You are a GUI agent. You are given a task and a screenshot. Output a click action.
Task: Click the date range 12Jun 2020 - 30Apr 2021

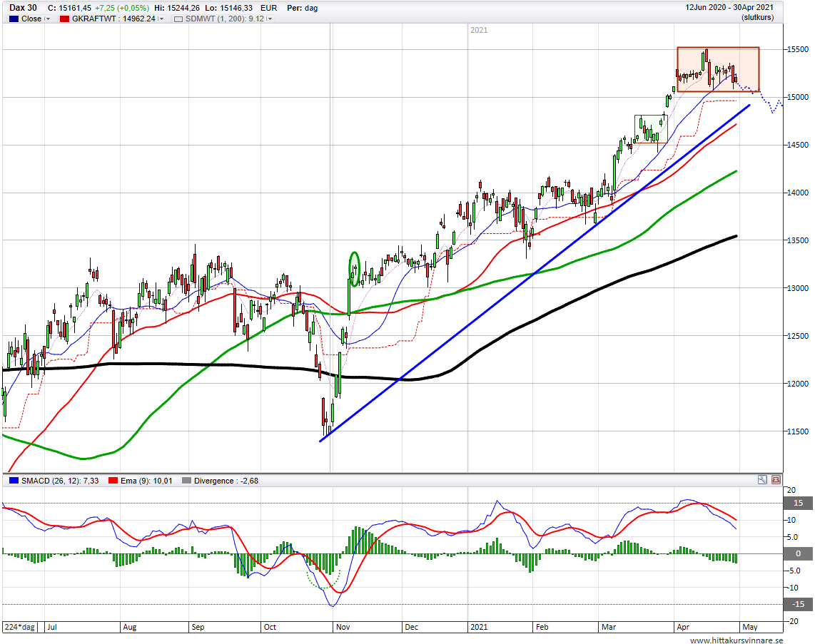(x=729, y=8)
